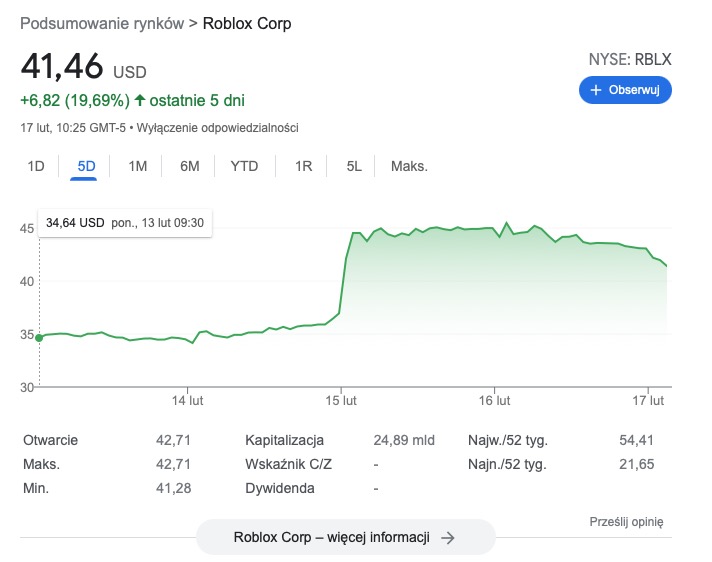712x562 pixels.
Task: Switch to the 6M range tab
Action: click(190, 166)
